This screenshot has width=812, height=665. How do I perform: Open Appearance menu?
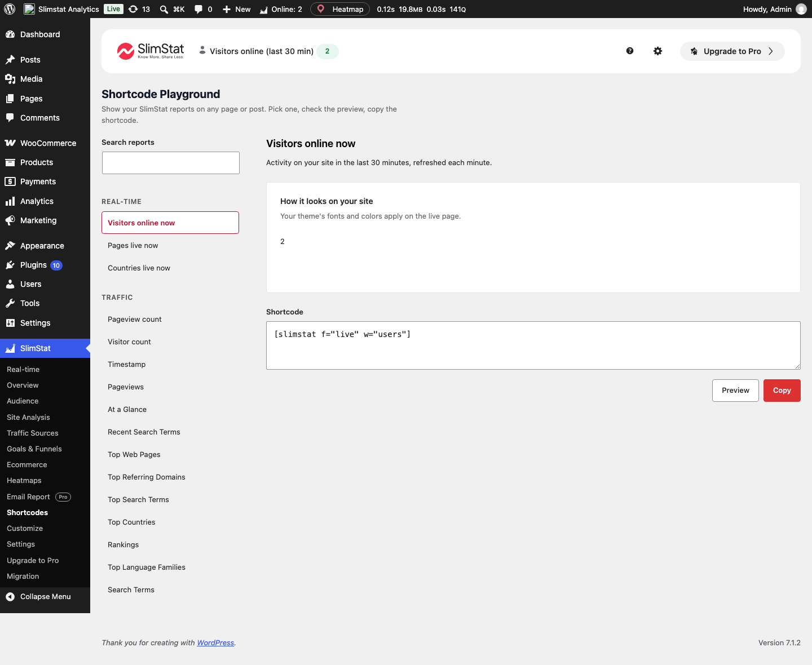pyautogui.click(x=45, y=246)
